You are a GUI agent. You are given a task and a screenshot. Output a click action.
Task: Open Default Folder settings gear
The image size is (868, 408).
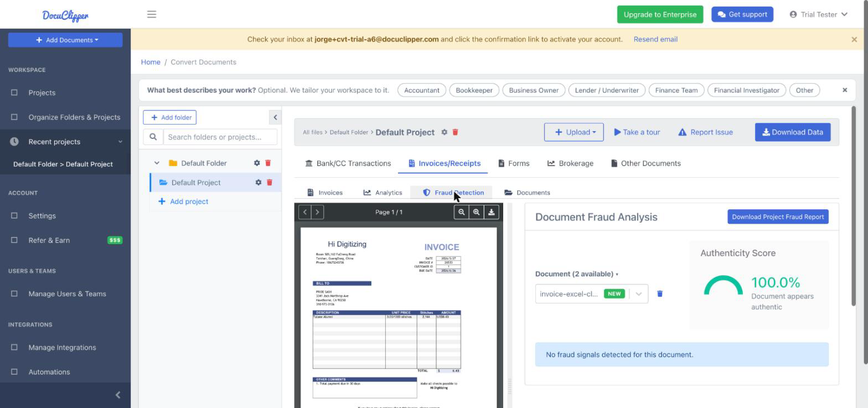pos(257,163)
